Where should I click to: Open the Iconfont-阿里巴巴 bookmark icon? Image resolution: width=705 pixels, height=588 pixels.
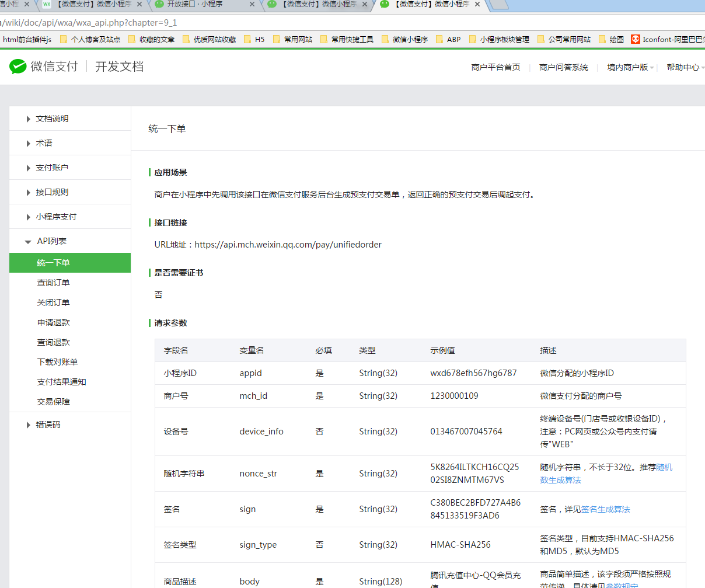pyautogui.click(x=636, y=40)
